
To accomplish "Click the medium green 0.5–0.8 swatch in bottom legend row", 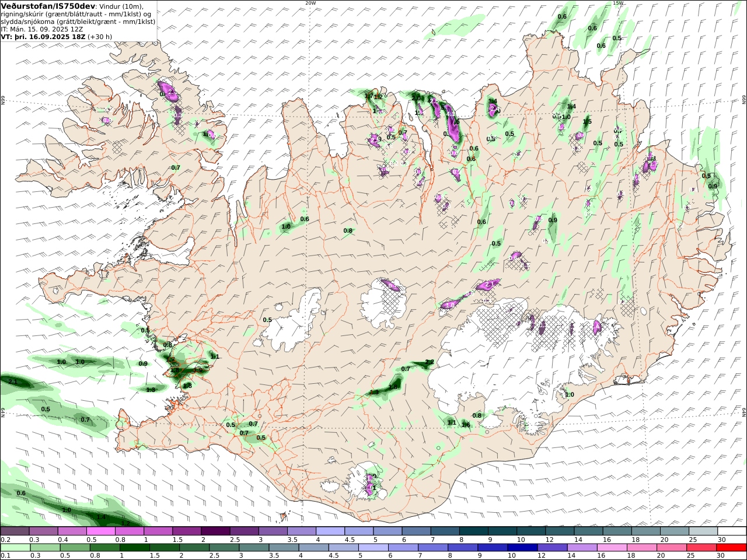I will (x=75, y=548).
